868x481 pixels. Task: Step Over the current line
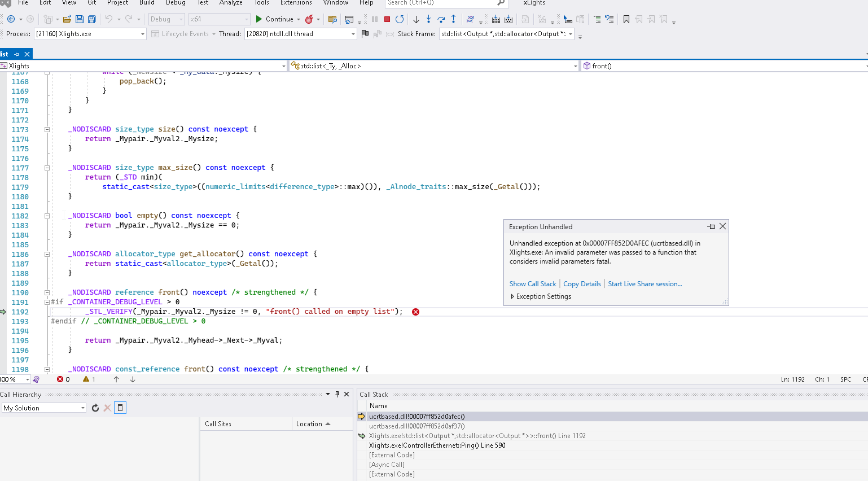click(441, 19)
